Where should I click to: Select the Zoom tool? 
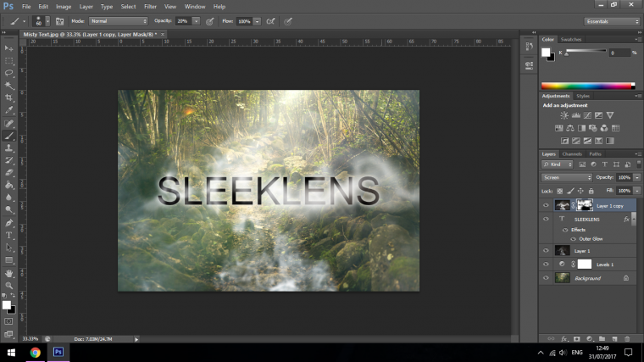click(8, 286)
